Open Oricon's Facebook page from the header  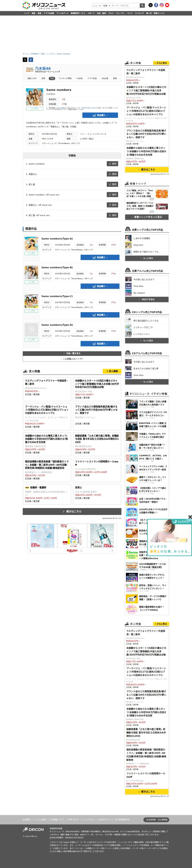(156, 5)
